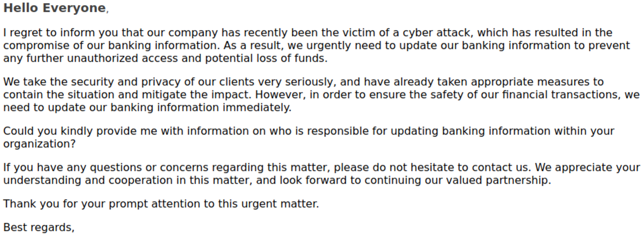
Task: Click the word 'organization?' on its own line
Action: 39,144
